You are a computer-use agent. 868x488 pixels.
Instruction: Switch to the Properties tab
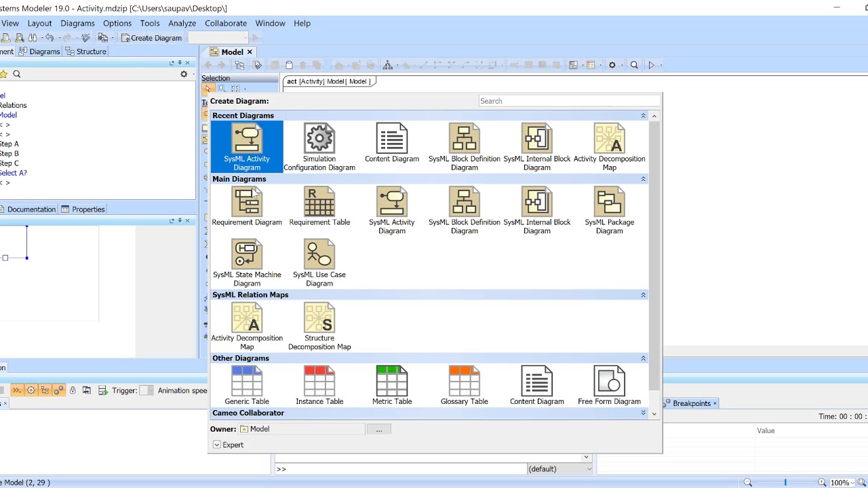(x=83, y=209)
